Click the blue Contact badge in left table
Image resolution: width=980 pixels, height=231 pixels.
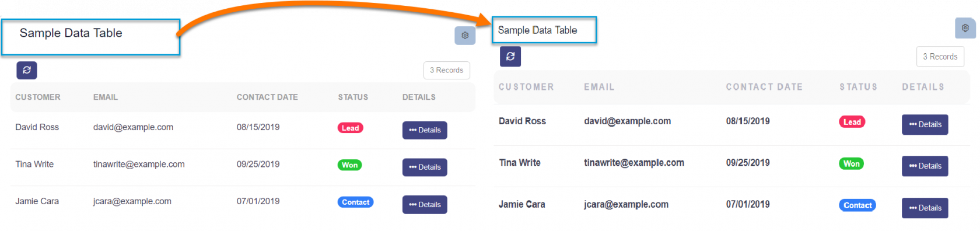pos(356,202)
